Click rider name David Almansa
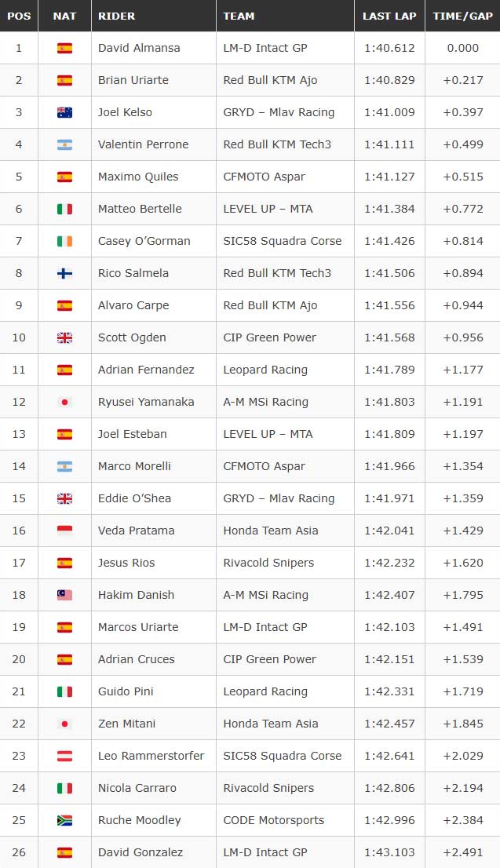The image size is (500, 868). pyautogui.click(x=139, y=48)
